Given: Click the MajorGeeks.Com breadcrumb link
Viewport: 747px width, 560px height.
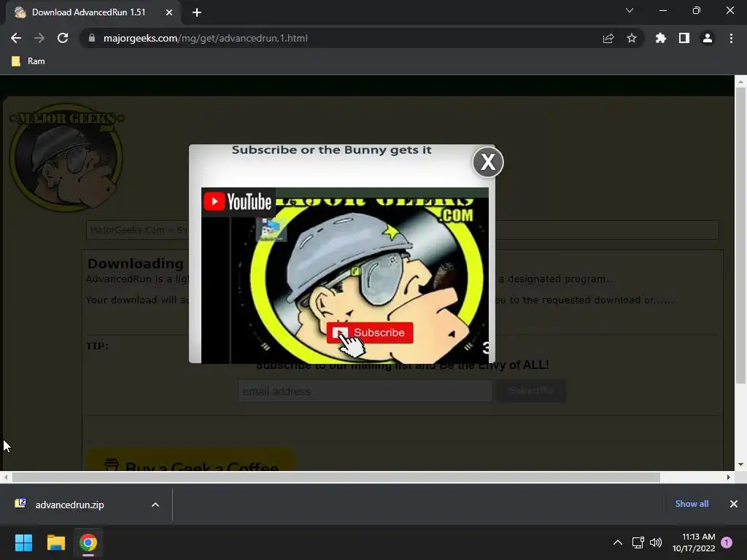Looking at the screenshot, I should point(127,230).
